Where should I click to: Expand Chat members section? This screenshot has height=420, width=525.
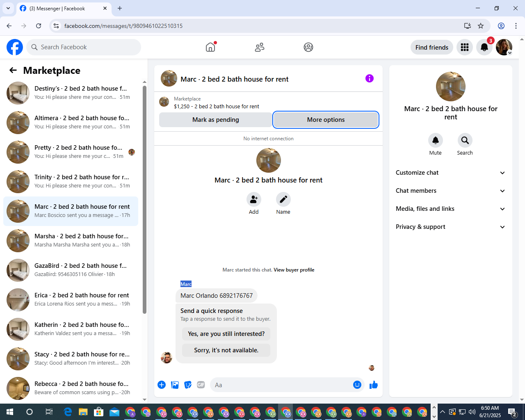click(450, 191)
